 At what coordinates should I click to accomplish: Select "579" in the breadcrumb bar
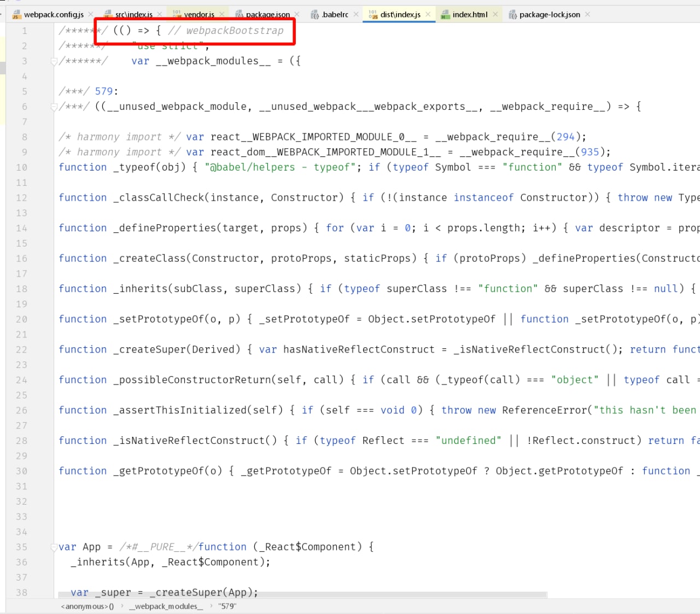[227, 606]
